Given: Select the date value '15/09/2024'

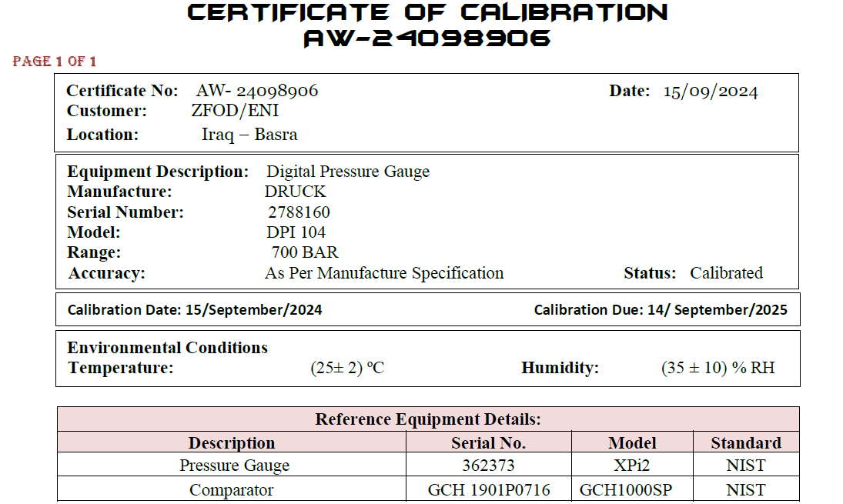Looking at the screenshot, I should pyautogui.click(x=711, y=92).
